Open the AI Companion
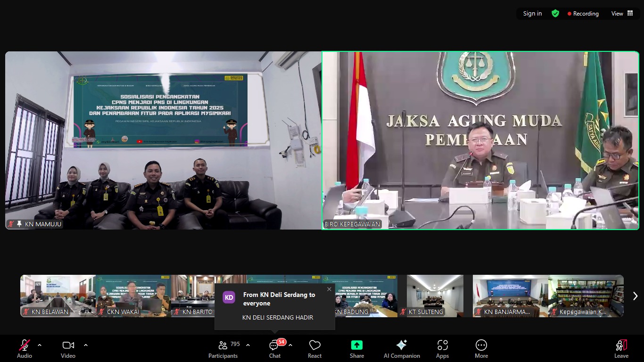 402,349
